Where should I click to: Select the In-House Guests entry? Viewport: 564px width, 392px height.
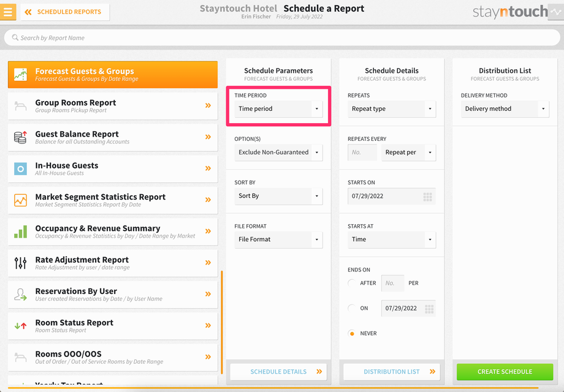pos(113,169)
